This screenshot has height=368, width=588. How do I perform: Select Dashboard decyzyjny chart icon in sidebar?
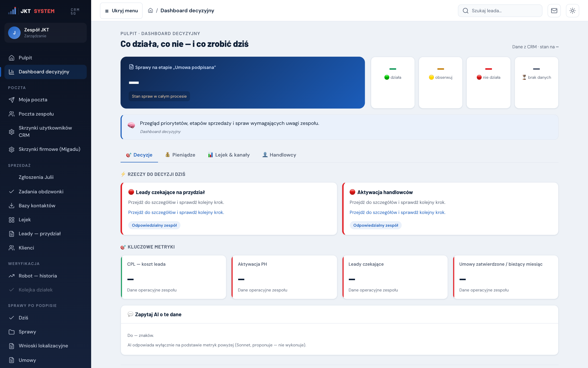pos(12,72)
